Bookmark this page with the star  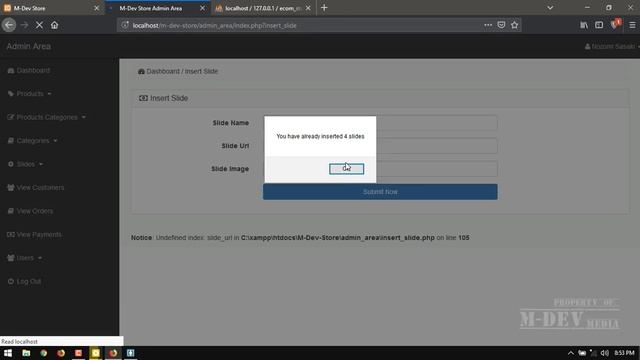point(514,25)
